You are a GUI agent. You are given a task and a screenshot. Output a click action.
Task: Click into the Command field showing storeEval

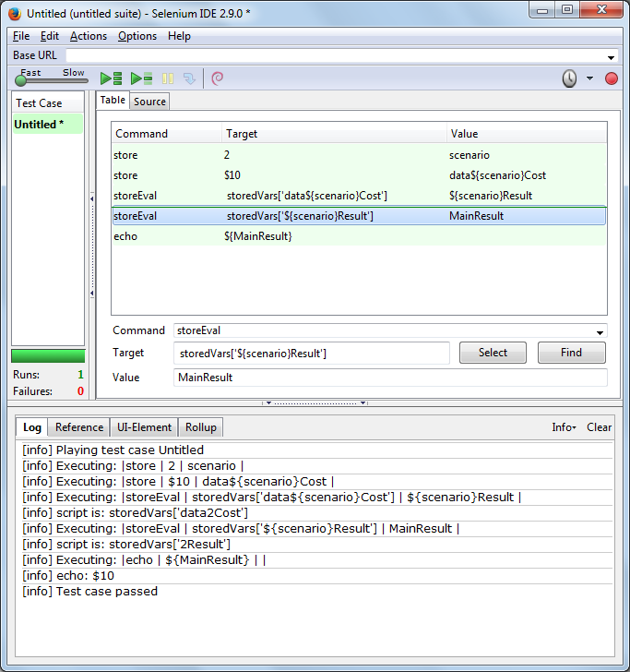click(384, 330)
